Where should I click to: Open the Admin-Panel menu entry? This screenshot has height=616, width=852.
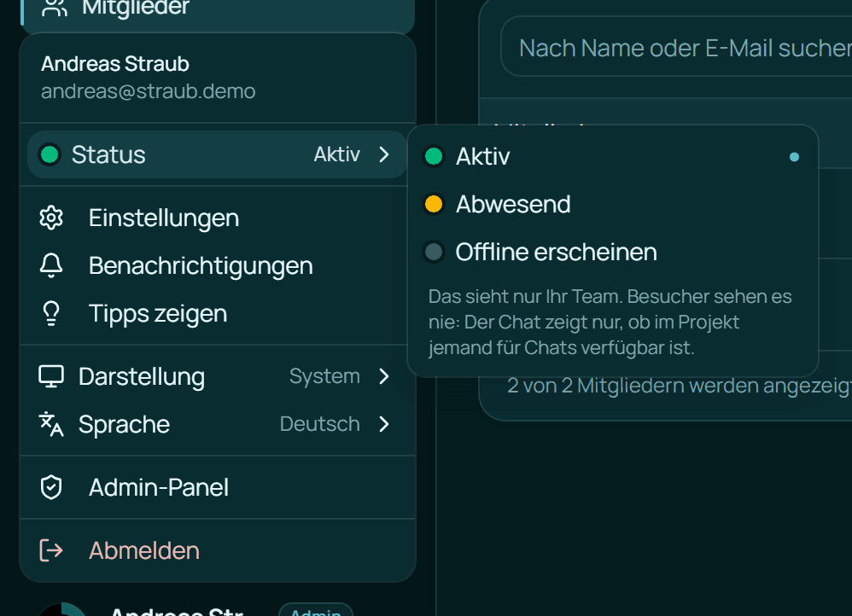coord(218,487)
